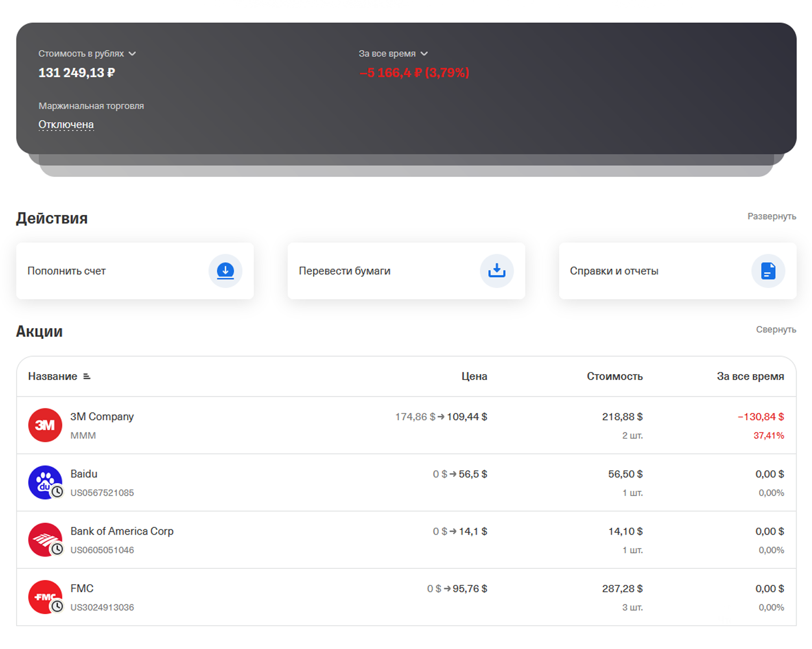Collapse the Акции section via Свернуть
Screen dimensions: 812x649
click(776, 329)
